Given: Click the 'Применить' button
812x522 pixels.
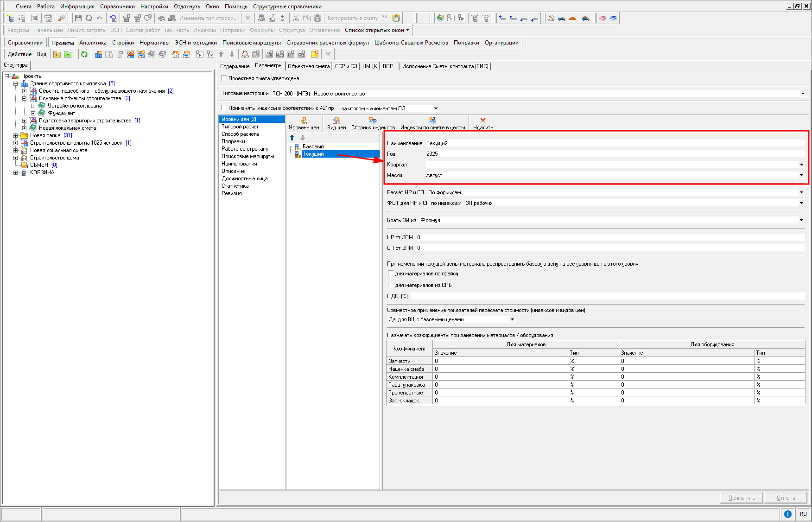Looking at the screenshot, I should point(742,498).
